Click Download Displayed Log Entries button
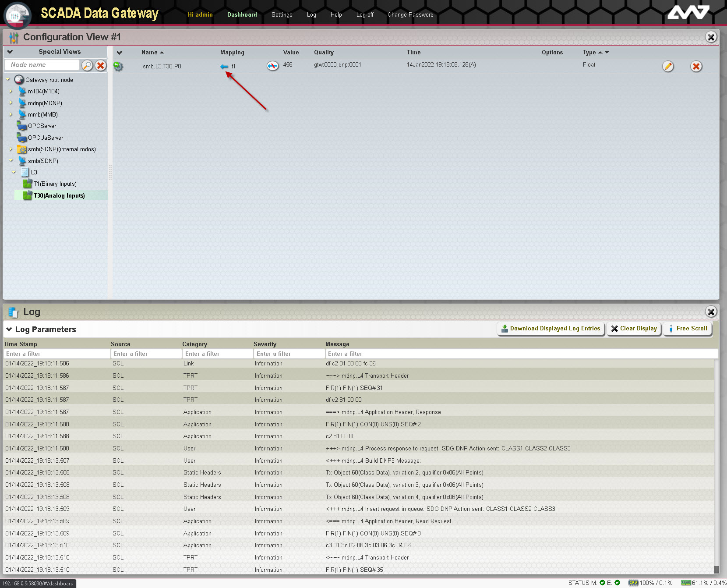The image size is (727, 588). point(551,329)
